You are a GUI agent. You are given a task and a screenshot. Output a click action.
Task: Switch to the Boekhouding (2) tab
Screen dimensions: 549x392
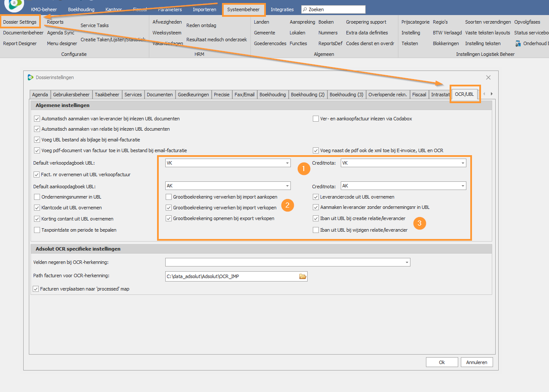coord(308,95)
